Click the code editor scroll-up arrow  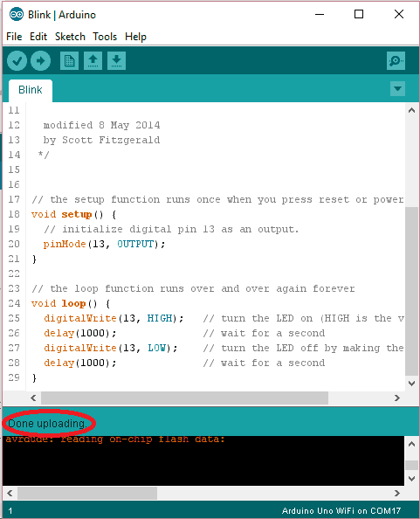(411, 110)
